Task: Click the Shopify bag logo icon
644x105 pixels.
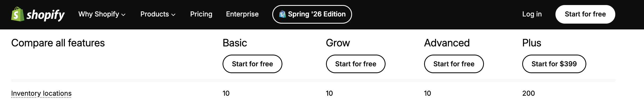Action: (18, 14)
